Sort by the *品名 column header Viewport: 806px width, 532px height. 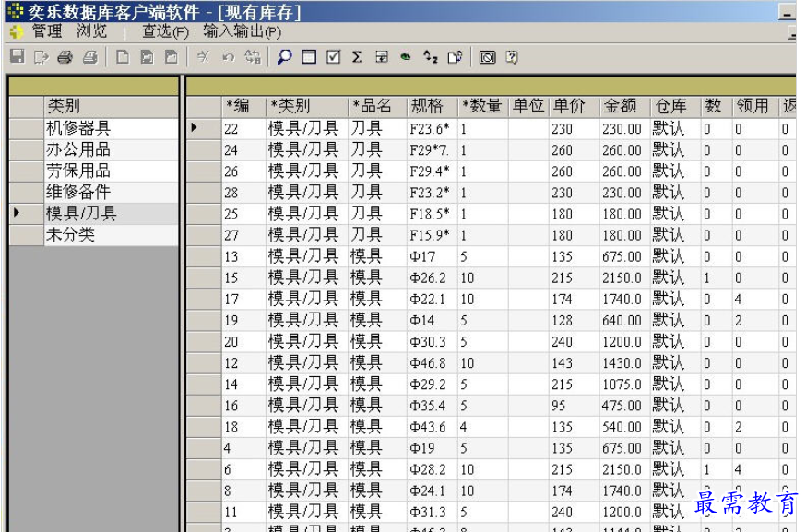click(376, 106)
